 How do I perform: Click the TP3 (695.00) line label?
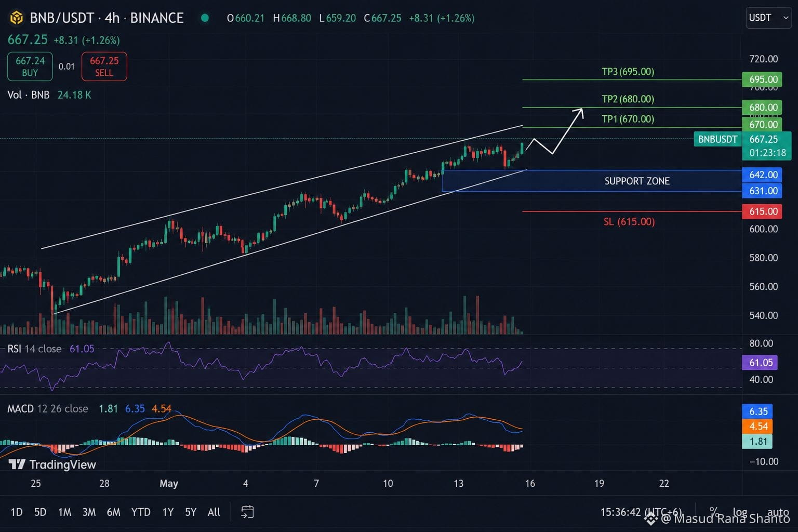click(628, 72)
